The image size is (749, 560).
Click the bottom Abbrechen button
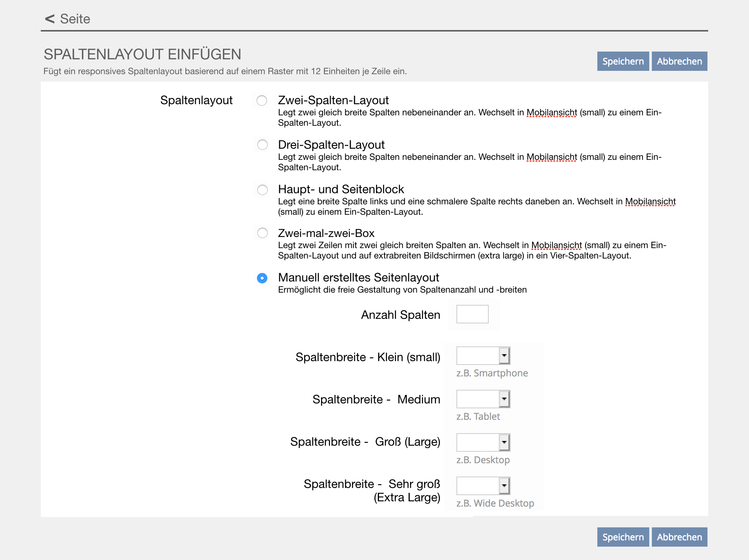(x=679, y=537)
